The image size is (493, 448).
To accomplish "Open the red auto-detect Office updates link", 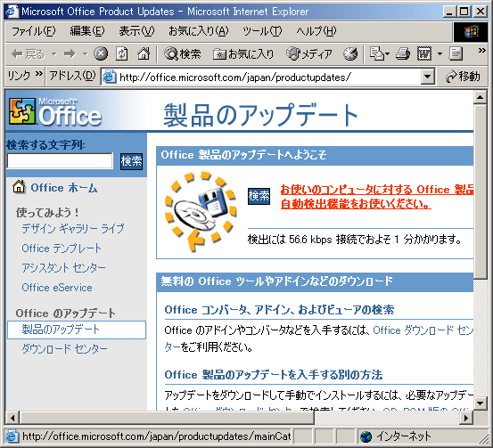I will [377, 197].
